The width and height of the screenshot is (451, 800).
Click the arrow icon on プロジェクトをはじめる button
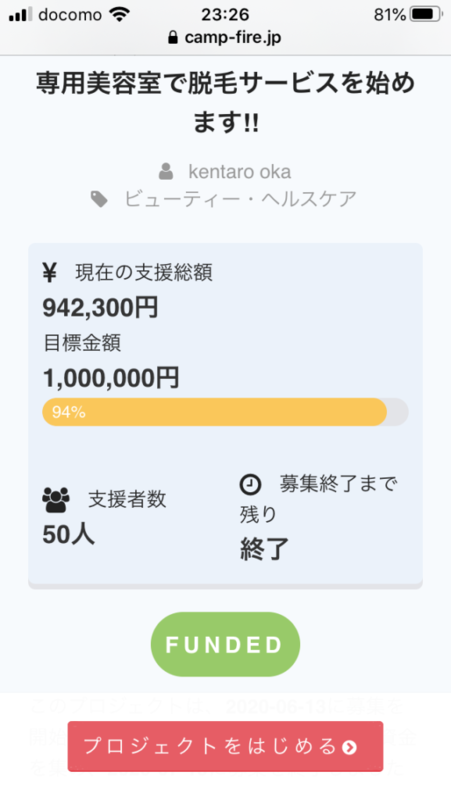click(349, 747)
